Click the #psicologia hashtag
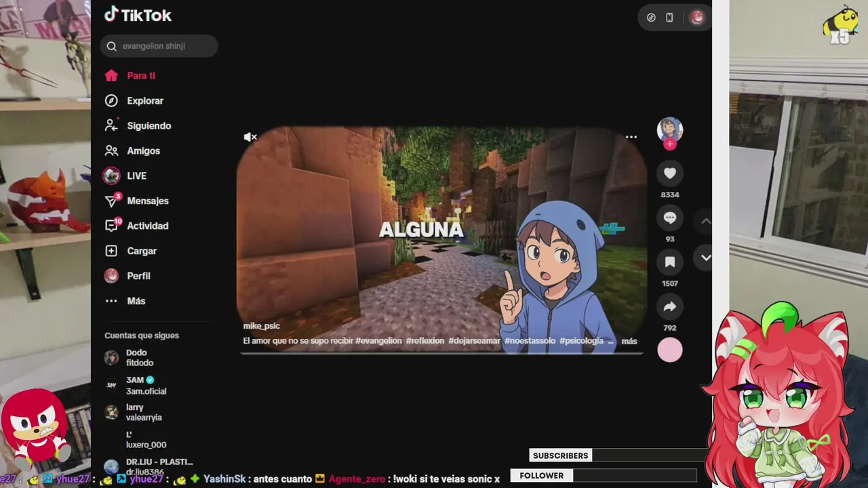The image size is (868, 488). (581, 341)
